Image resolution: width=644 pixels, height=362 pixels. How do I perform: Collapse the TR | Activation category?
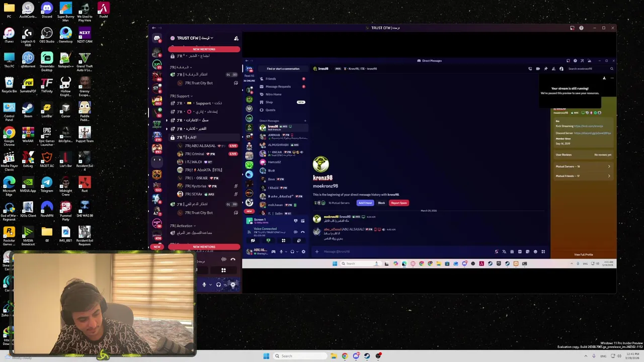[x=182, y=226]
